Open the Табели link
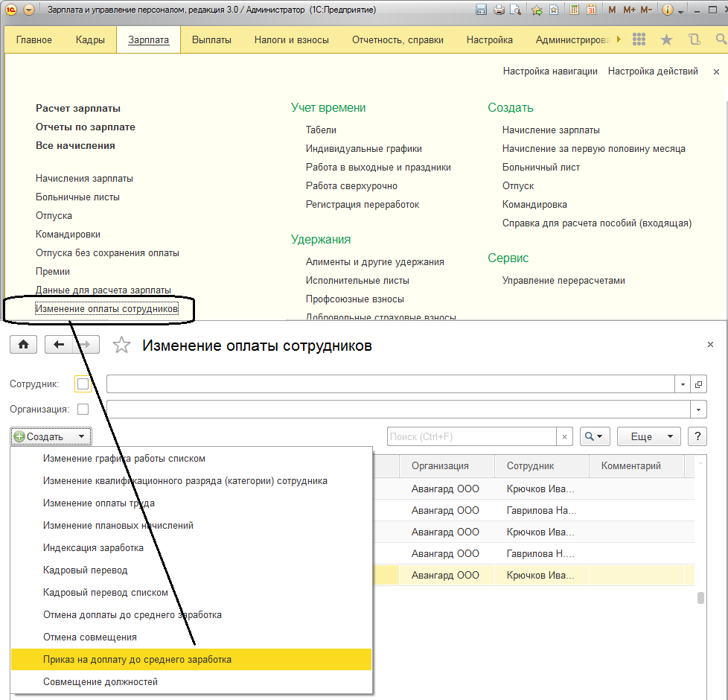This screenshot has width=728, height=700. (321, 130)
